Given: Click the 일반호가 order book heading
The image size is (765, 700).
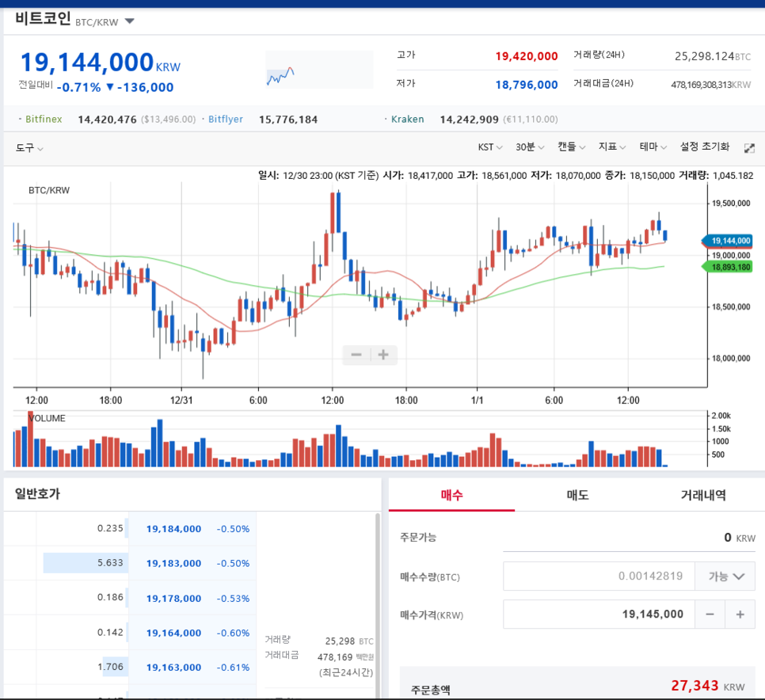Looking at the screenshot, I should pyautogui.click(x=37, y=493).
